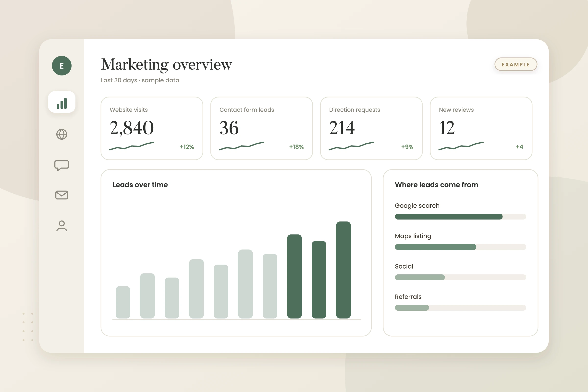Click the Where leads come from title
Image resolution: width=588 pixels, height=392 pixels.
click(437, 185)
